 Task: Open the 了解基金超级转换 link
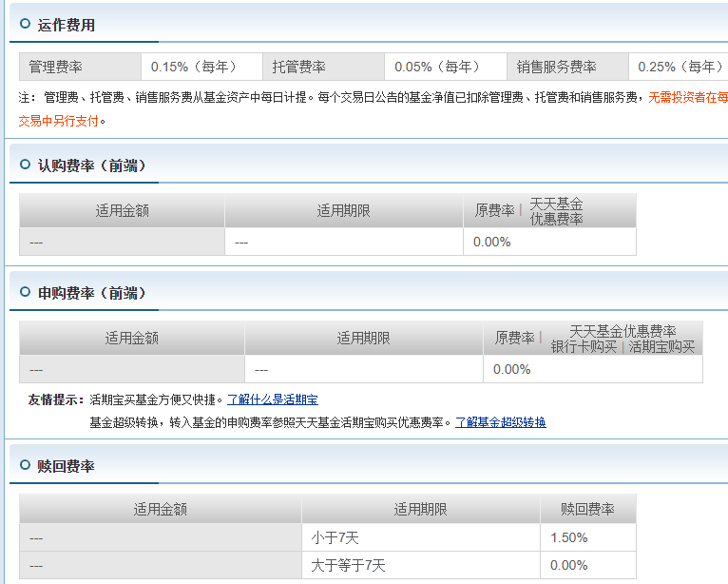(501, 422)
